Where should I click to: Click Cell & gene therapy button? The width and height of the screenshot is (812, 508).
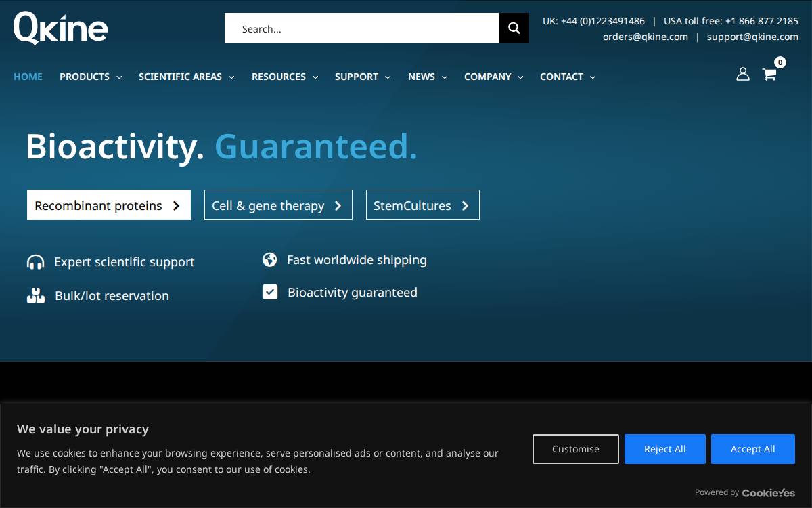point(278,205)
